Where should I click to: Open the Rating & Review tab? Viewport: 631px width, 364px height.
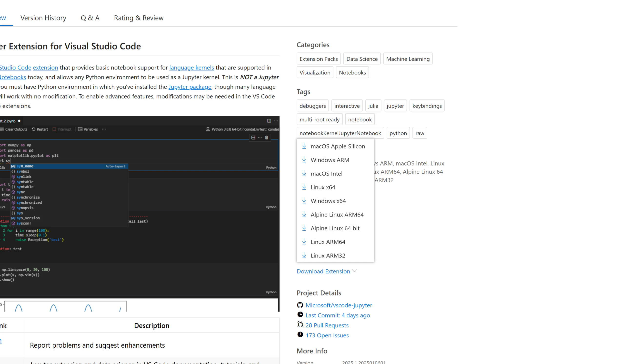(139, 18)
